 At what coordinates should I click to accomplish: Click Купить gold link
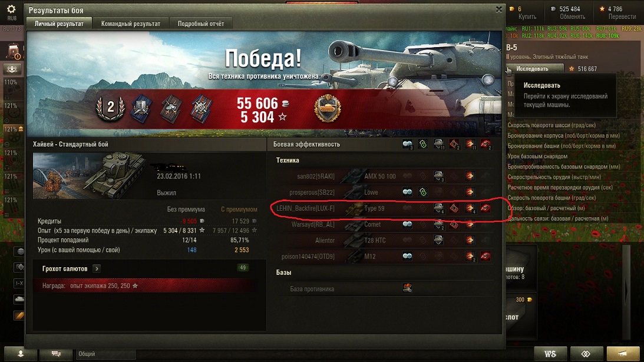pos(527,17)
